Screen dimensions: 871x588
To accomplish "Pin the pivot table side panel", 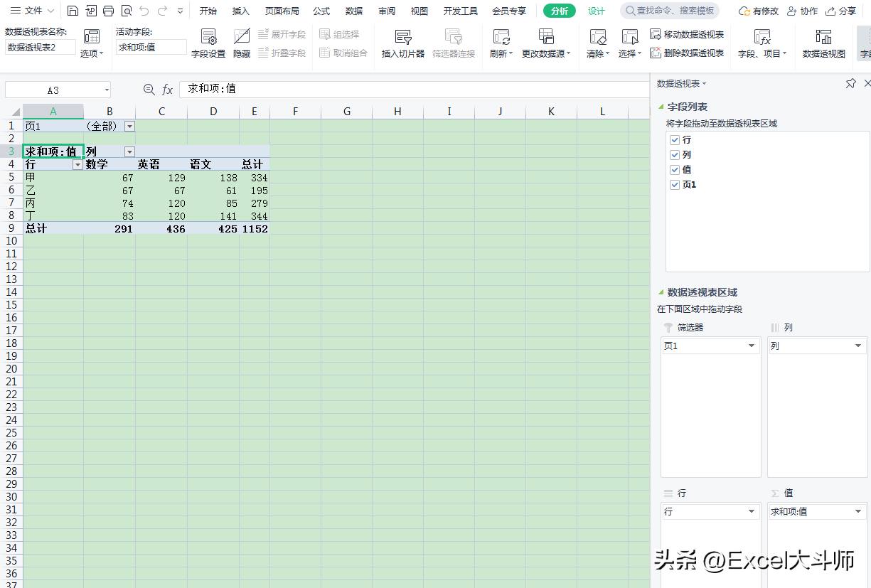I will coord(850,84).
